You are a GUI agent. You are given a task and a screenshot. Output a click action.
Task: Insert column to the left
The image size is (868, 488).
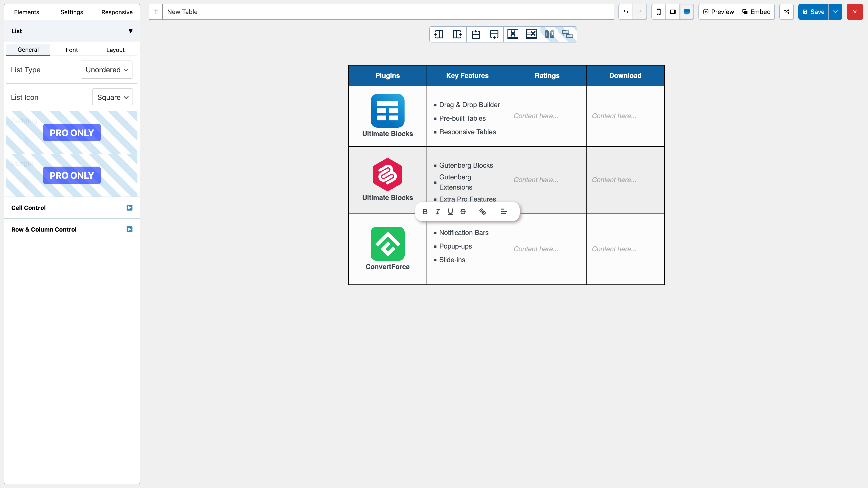click(x=439, y=34)
